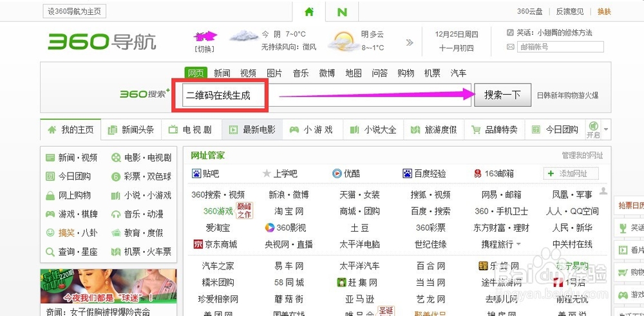Open 游戏·棋牌 gamepad category

(x=71, y=214)
